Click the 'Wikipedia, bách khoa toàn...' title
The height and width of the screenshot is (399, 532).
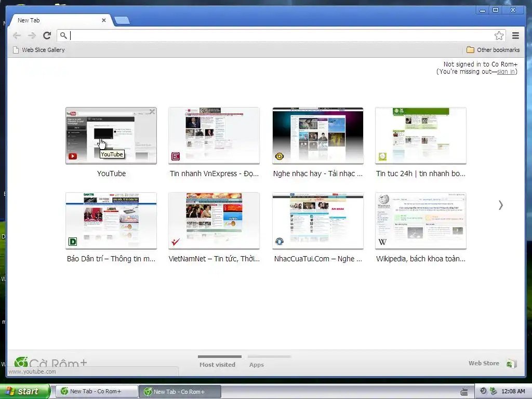click(421, 259)
